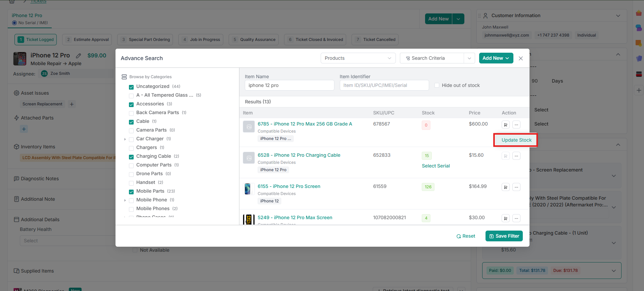
Task: Open the blue chat sidebar icon
Action: click(639, 28)
